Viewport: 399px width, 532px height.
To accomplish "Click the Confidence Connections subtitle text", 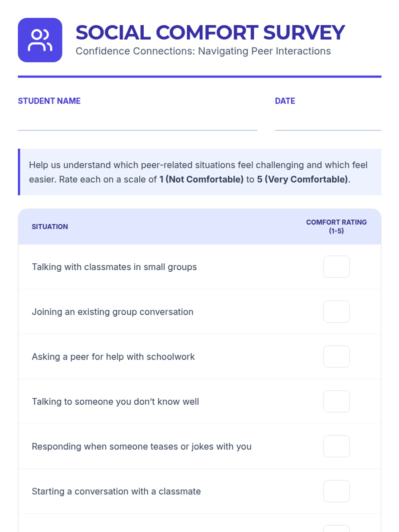I will [203, 51].
